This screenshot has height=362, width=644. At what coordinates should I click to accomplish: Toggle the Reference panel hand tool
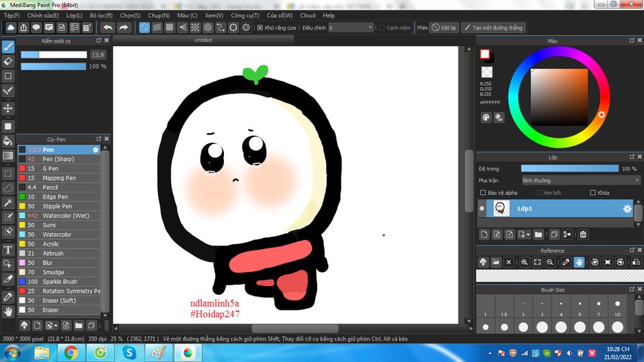(x=579, y=262)
